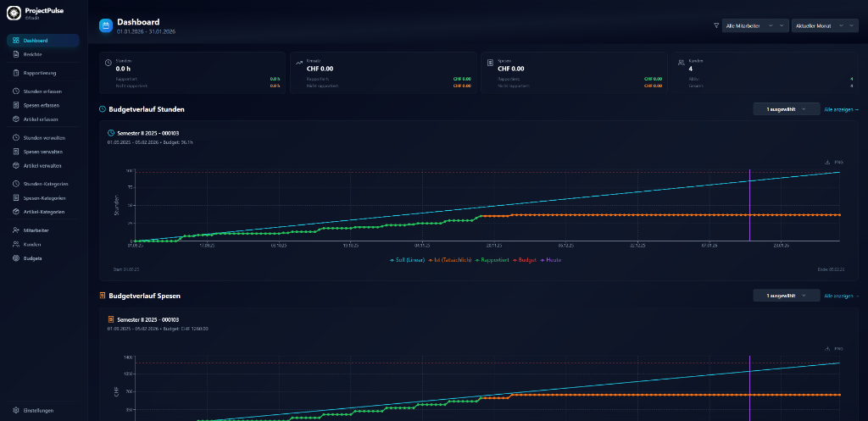Click Alle anzeigen link for Budgetverlauf Spesen
Screen dimensions: 868x421
(842, 296)
